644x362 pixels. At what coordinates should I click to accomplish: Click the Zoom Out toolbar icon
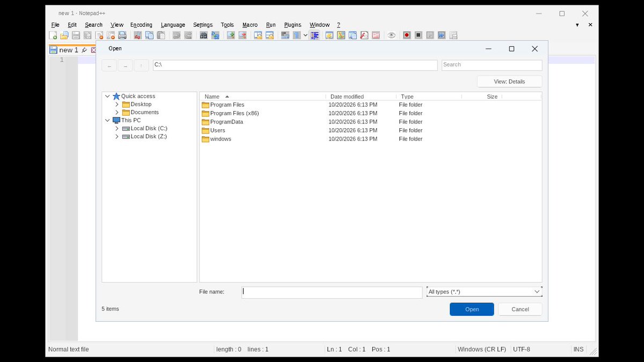click(243, 35)
